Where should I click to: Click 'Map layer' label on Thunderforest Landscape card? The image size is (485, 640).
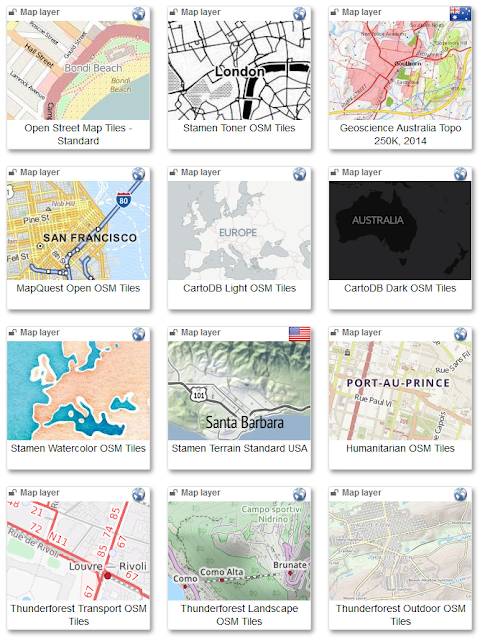pyautogui.click(x=200, y=493)
